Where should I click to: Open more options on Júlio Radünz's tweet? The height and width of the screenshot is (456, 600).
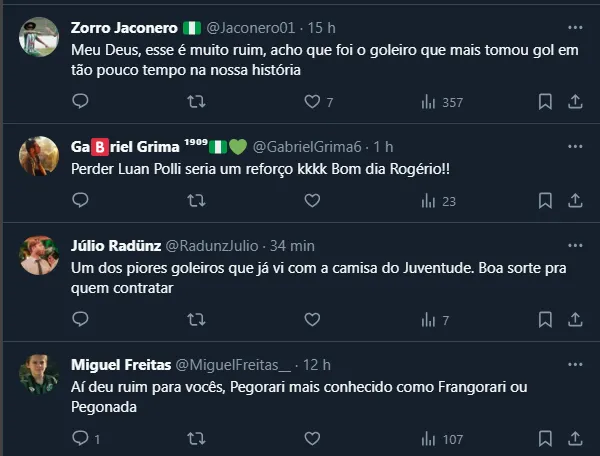575,245
